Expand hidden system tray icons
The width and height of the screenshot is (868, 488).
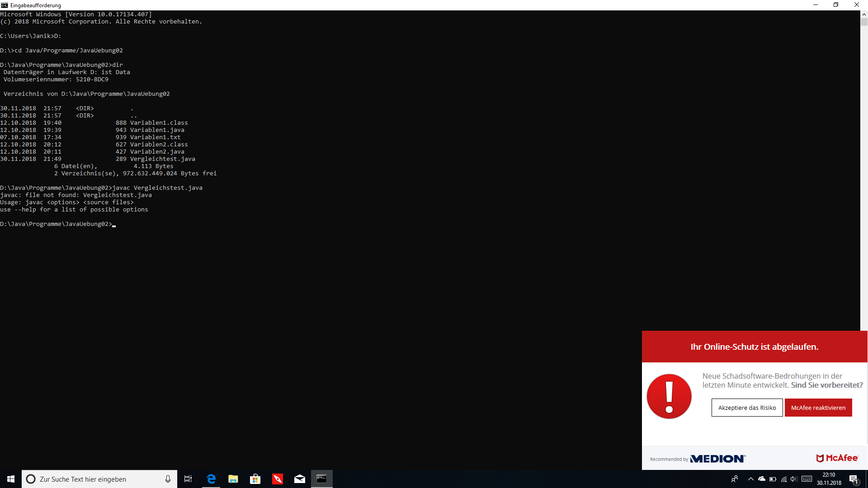tap(751, 479)
